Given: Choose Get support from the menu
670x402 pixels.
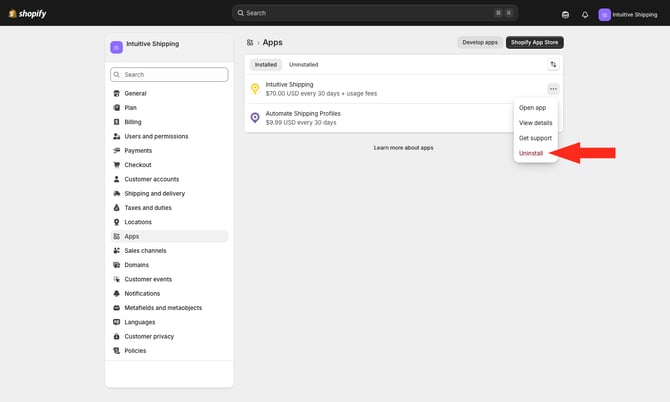Looking at the screenshot, I should 535,138.
